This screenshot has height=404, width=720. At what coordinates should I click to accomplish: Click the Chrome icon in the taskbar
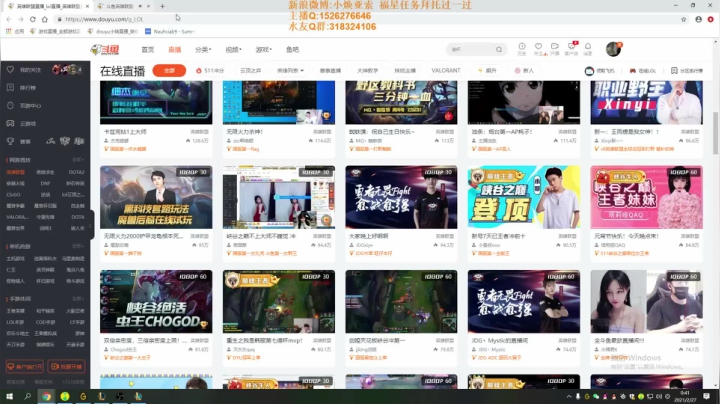pos(46,396)
